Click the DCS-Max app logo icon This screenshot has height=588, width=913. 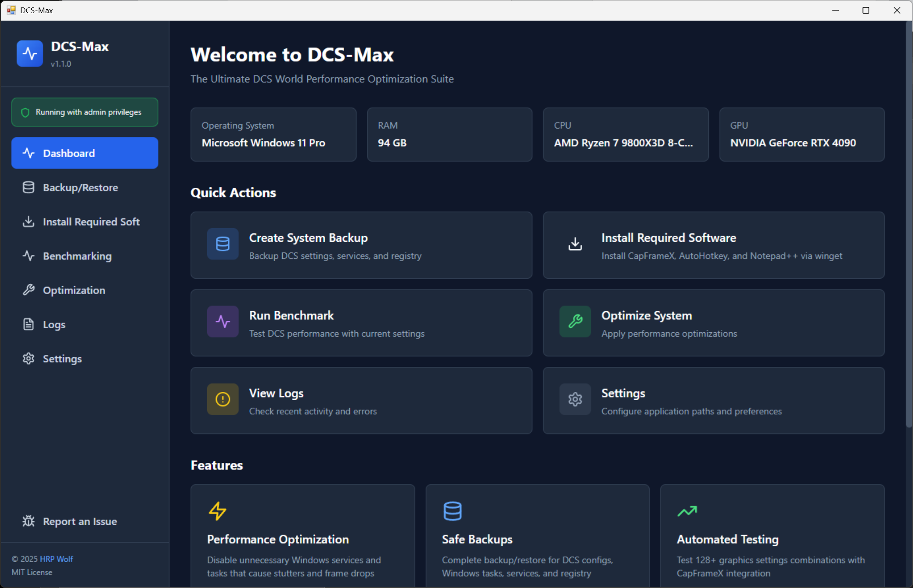29,54
